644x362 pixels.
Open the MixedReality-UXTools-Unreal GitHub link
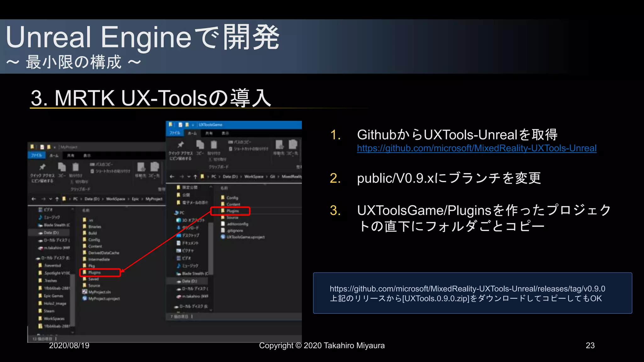pos(477,148)
